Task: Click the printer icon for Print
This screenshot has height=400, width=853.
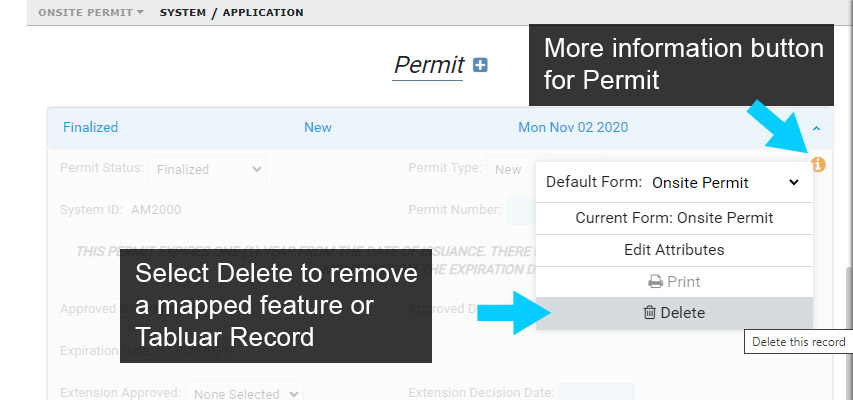Action: (x=656, y=282)
